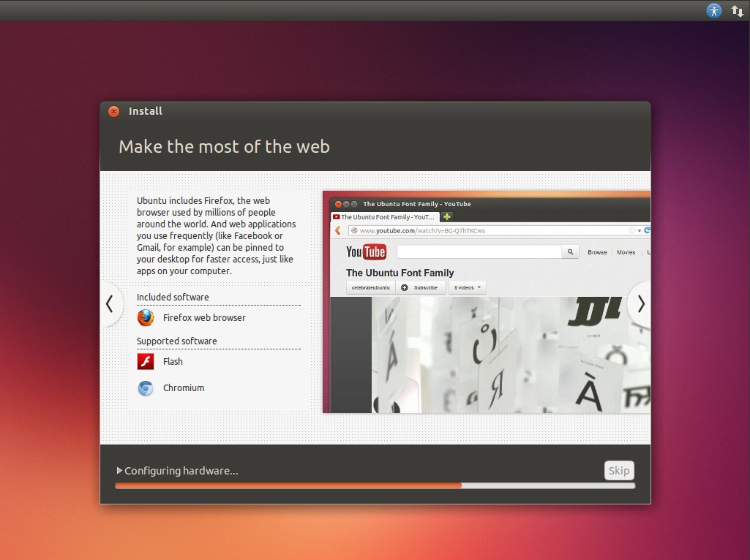Click the 'Supported software' heading

(177, 341)
